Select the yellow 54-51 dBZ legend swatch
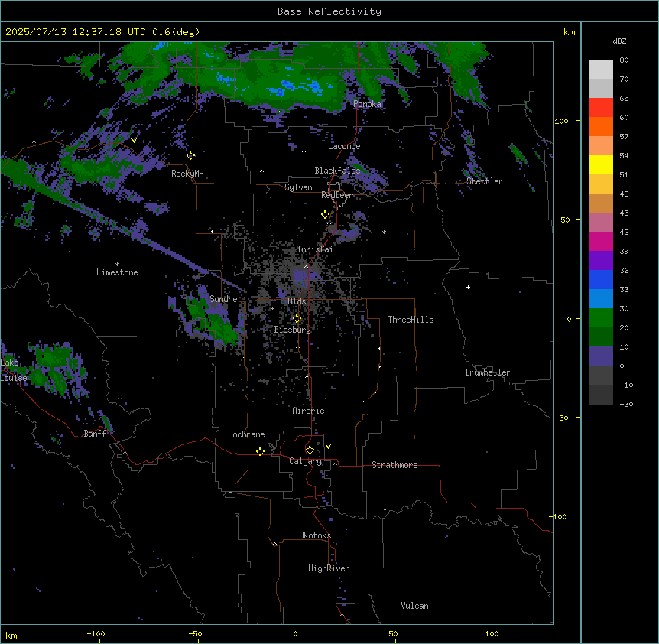This screenshot has width=659, height=644. point(601,164)
